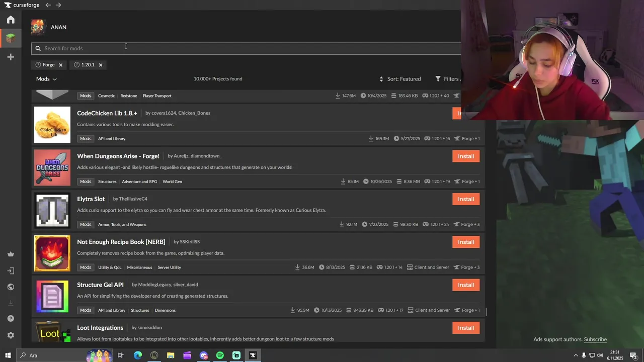Click the mod list scrollbar thumb
The image size is (644, 362).
pos(486,312)
